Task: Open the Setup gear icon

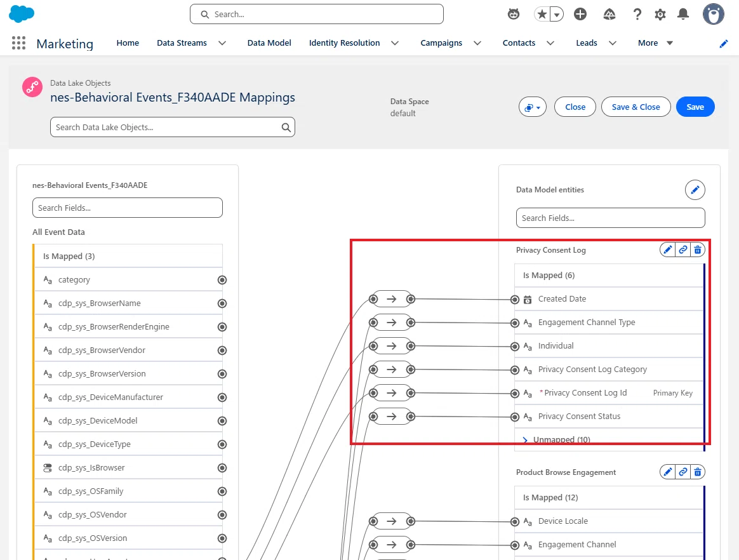Action: (x=660, y=15)
